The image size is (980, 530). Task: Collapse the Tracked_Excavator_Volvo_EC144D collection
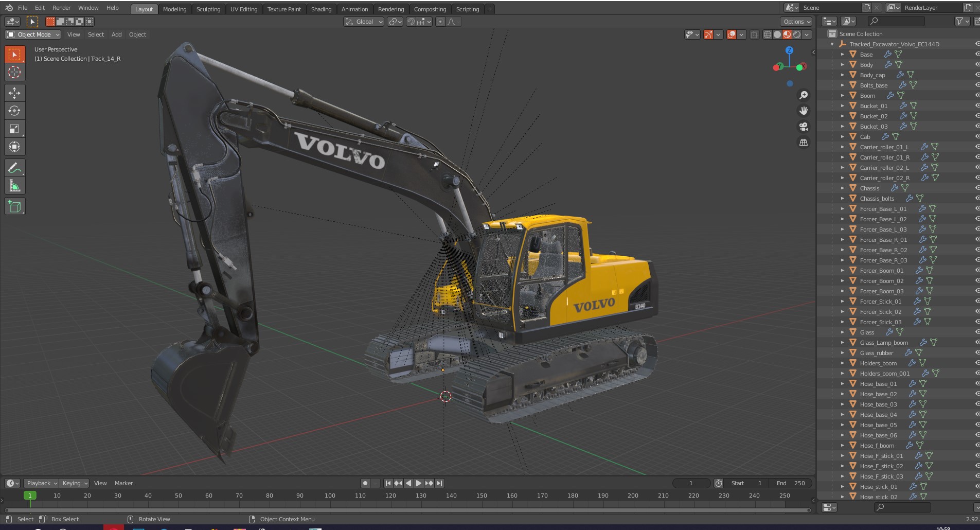point(832,44)
